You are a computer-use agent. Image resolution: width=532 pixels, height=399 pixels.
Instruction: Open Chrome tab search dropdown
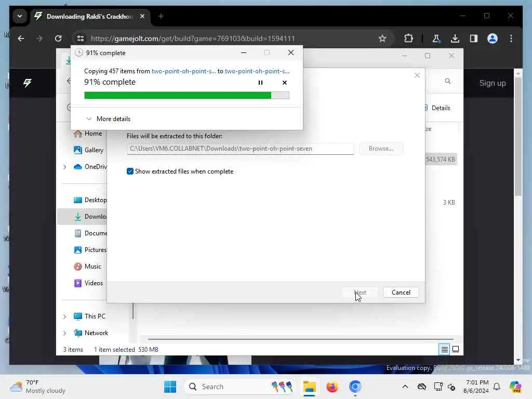coord(20,16)
